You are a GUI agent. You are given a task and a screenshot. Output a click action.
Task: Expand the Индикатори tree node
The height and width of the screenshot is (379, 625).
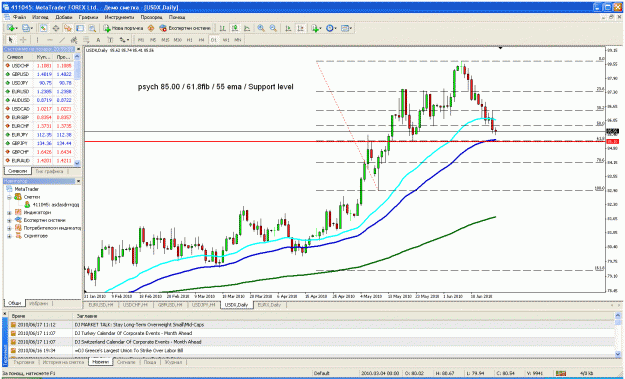click(9, 212)
